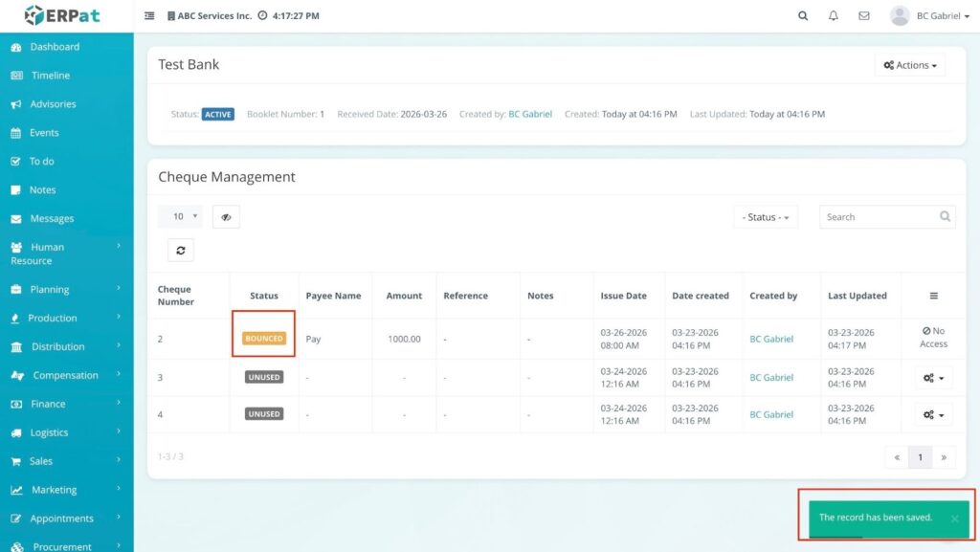
Task: Click BC Gabriel link beside Created by
Action: click(529, 114)
